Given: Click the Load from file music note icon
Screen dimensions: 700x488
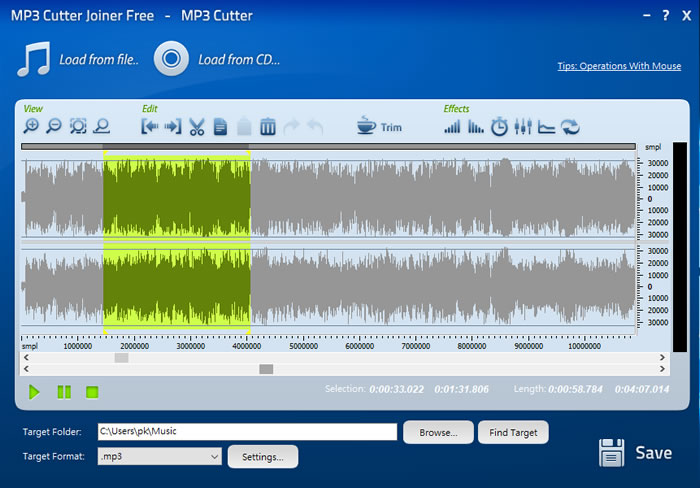Looking at the screenshot, I should point(33,59).
